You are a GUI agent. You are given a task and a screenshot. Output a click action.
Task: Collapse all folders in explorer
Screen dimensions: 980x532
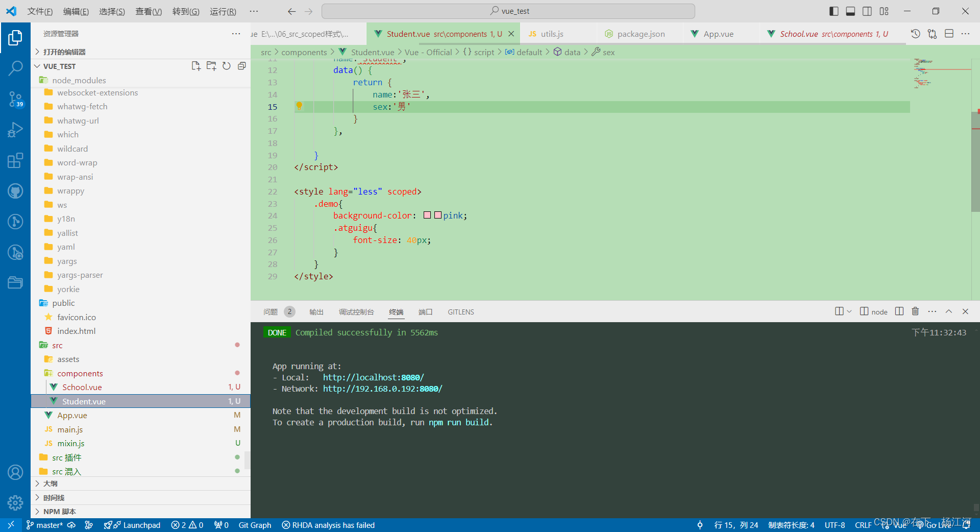pyautogui.click(x=242, y=66)
